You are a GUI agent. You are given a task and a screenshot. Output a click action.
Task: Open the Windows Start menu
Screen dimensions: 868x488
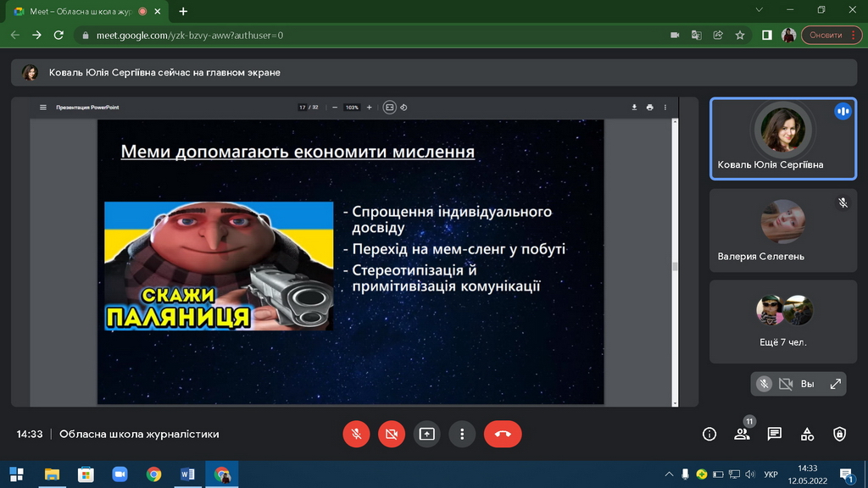pos(17,474)
